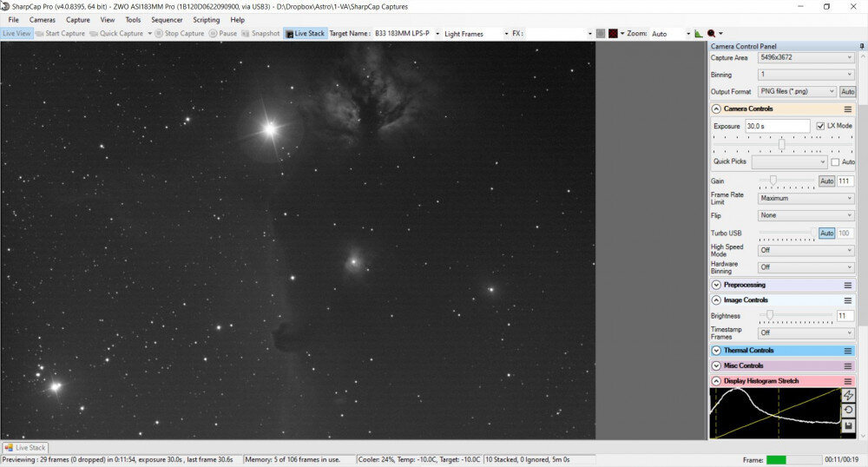Open the Binning dropdown
Viewport: 868px width, 467px height.
(806, 74)
